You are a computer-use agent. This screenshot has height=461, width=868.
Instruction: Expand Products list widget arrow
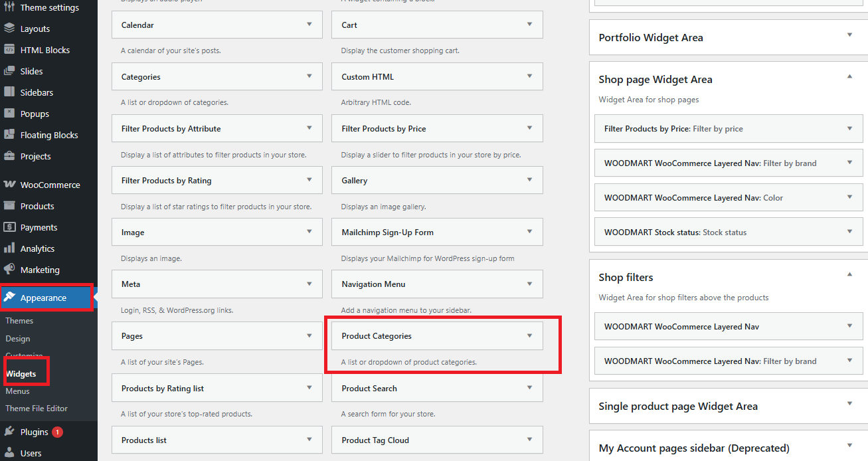coord(309,440)
